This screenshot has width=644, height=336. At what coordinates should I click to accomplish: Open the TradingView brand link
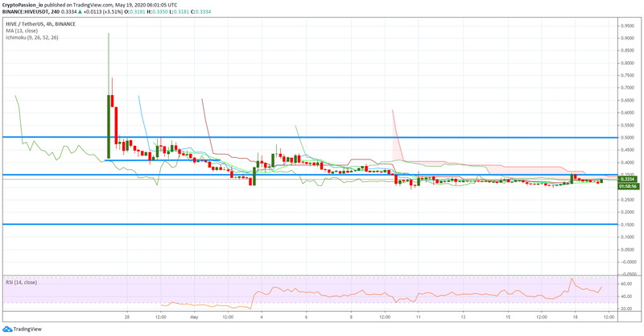click(23, 329)
